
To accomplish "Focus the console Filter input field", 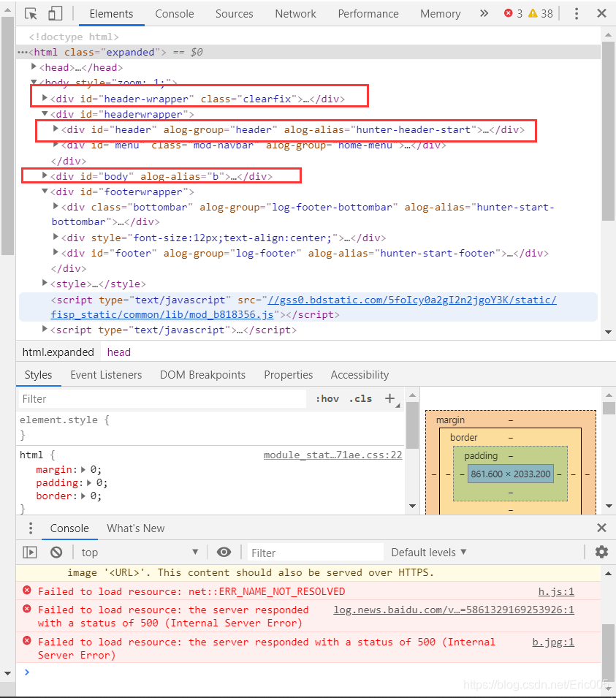I will (316, 553).
